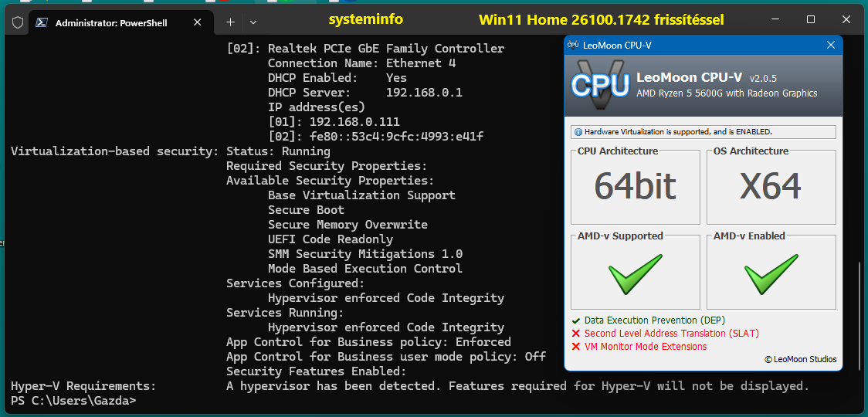The width and height of the screenshot is (868, 417).
Task: Click the VM Monitor Mode Extensions label
Action: (646, 347)
